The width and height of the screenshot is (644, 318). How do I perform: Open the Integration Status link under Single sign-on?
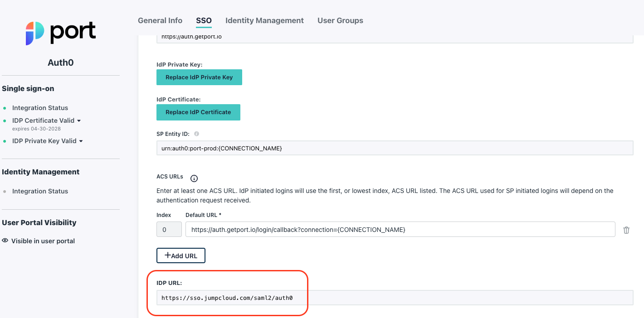[x=40, y=108]
